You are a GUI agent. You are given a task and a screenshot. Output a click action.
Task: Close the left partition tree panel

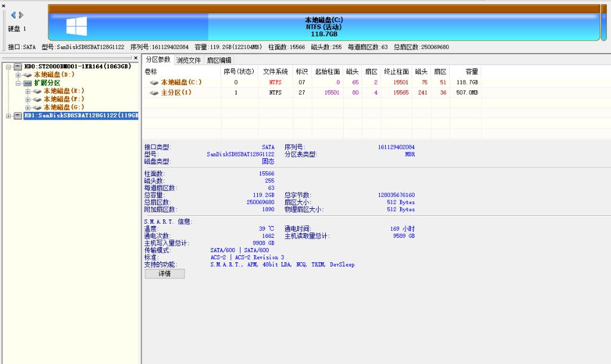136,58
